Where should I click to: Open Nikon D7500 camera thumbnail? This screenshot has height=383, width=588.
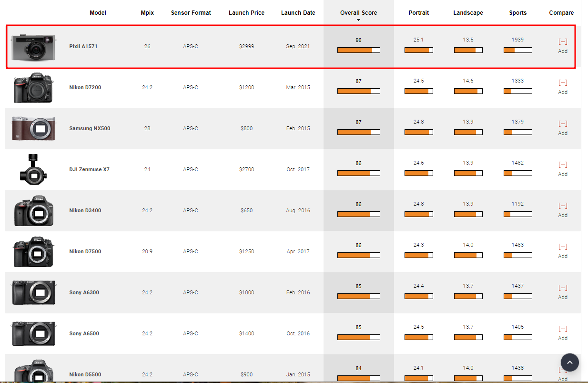[33, 251]
